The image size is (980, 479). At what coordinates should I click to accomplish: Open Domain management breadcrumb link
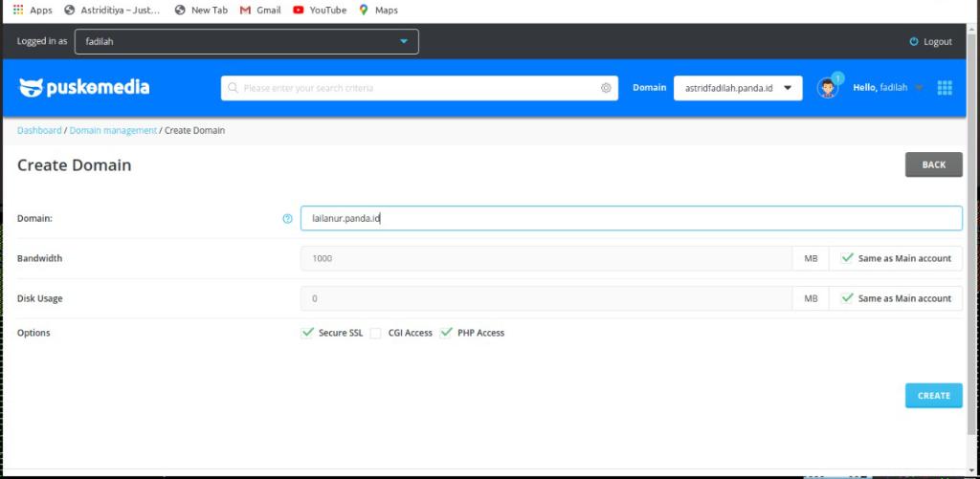pyautogui.click(x=113, y=130)
